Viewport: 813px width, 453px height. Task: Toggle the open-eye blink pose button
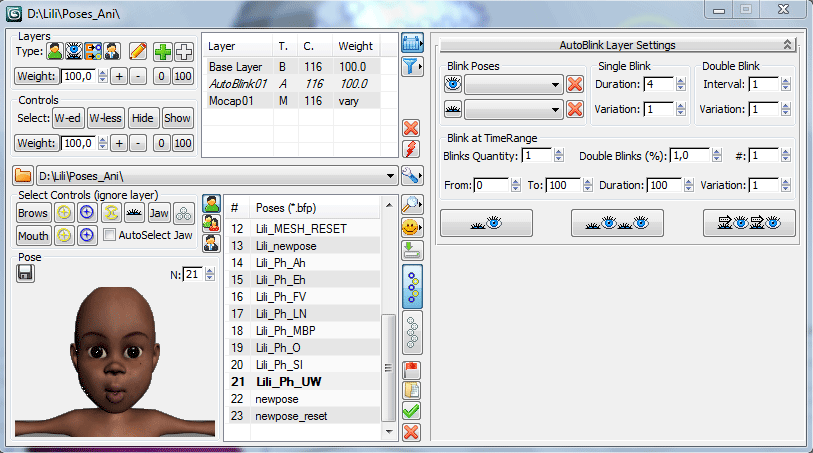point(453,85)
